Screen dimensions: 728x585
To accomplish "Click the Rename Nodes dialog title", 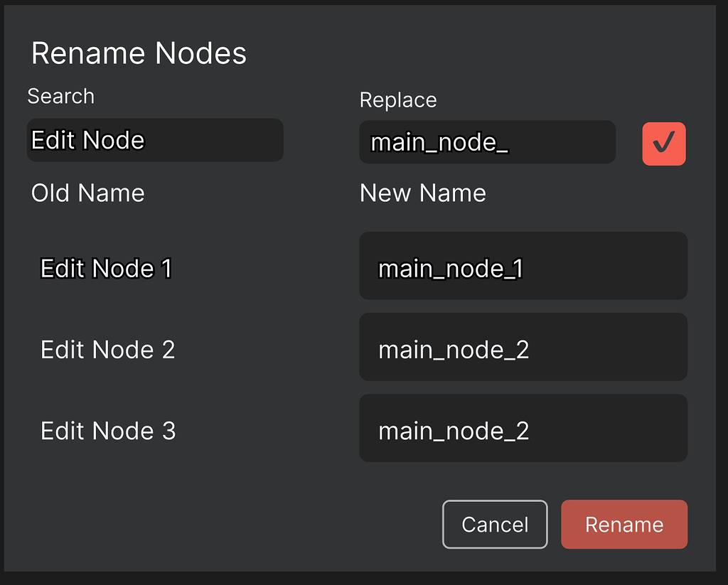I will click(139, 53).
